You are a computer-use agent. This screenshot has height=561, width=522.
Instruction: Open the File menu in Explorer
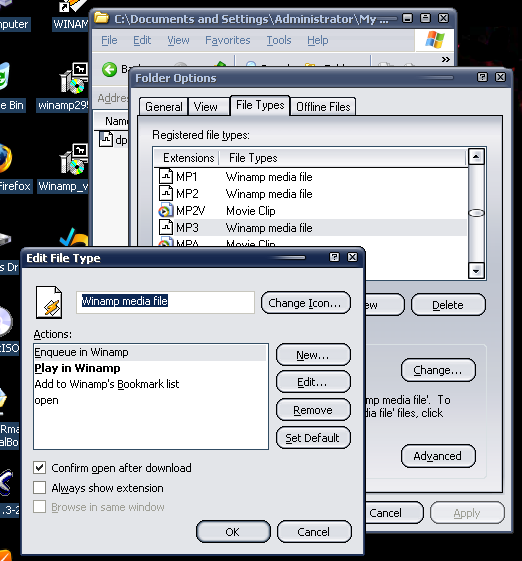(x=109, y=40)
